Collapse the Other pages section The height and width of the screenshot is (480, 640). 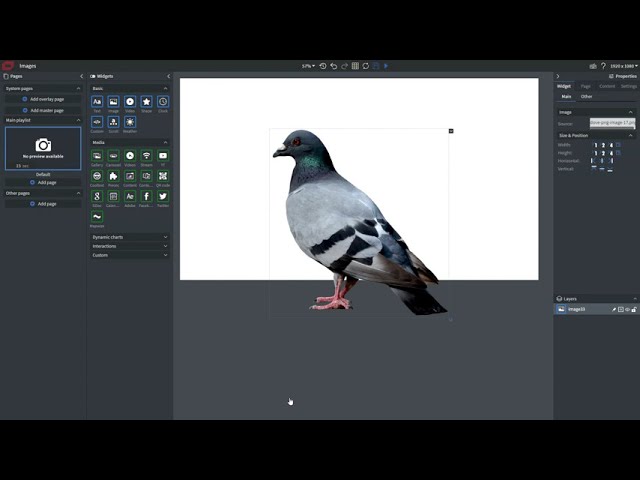(78, 193)
